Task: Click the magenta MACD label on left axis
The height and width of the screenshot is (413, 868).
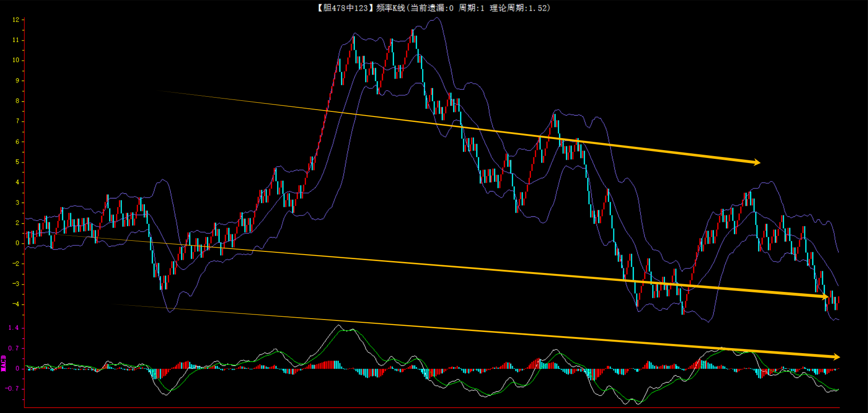Action: (4, 363)
